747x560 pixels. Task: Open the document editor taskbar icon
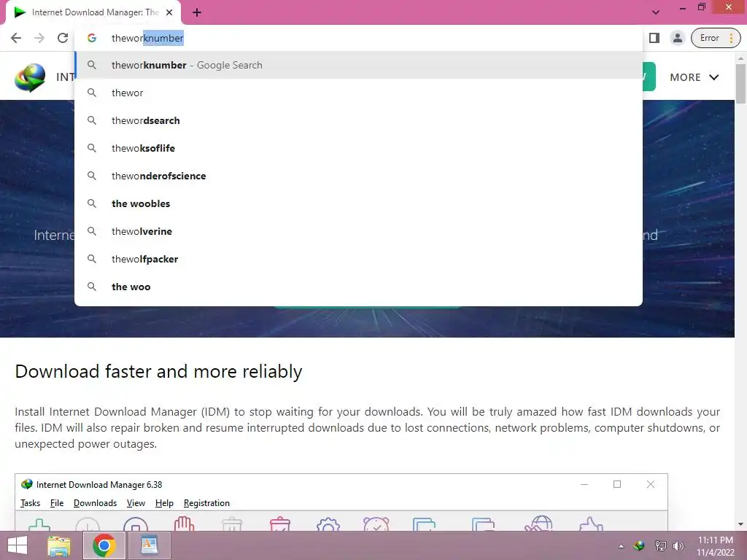149,545
